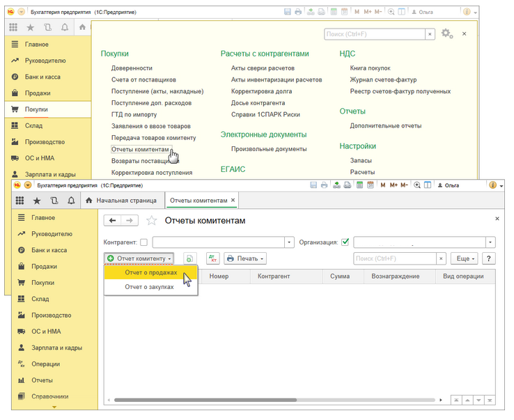Click the favorites star beside the Отчеты комитентам title

pos(151,221)
